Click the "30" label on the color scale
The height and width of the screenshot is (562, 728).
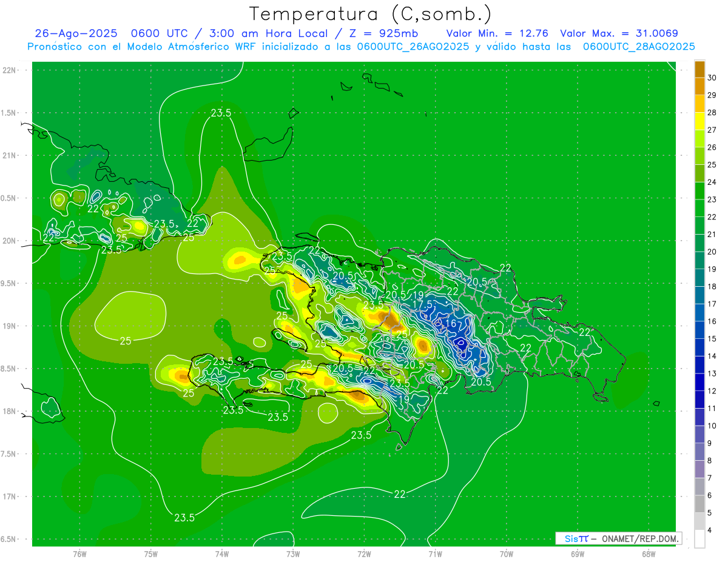712,78
